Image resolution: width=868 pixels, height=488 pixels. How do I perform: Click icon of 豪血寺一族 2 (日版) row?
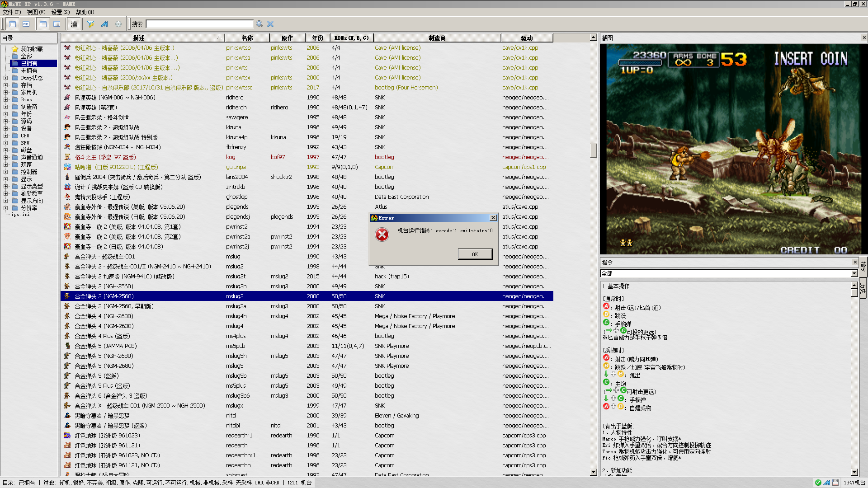coord(67,247)
